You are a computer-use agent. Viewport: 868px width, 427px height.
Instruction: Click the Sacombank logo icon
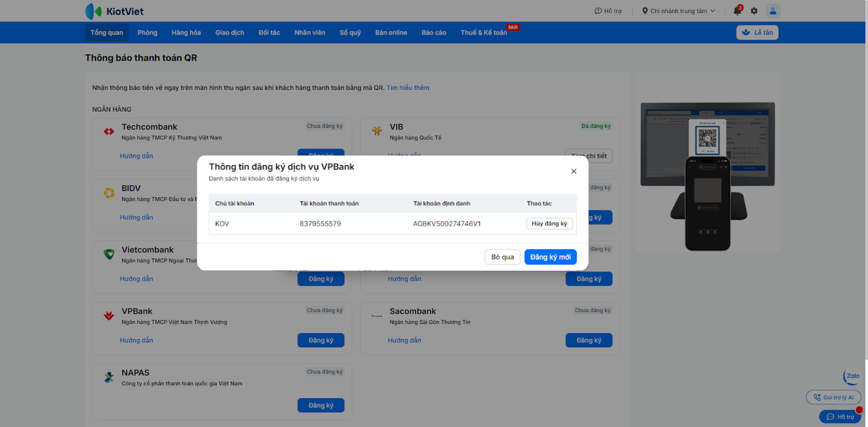coord(377,315)
